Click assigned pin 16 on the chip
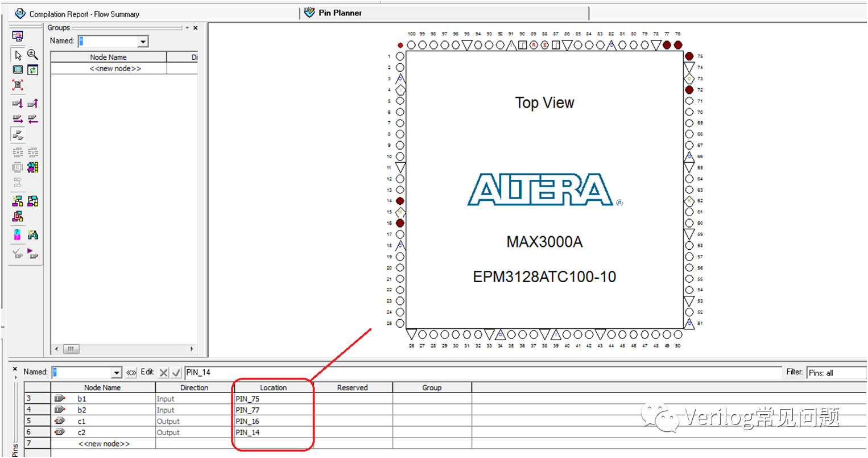The height and width of the screenshot is (458, 868). coord(400,223)
